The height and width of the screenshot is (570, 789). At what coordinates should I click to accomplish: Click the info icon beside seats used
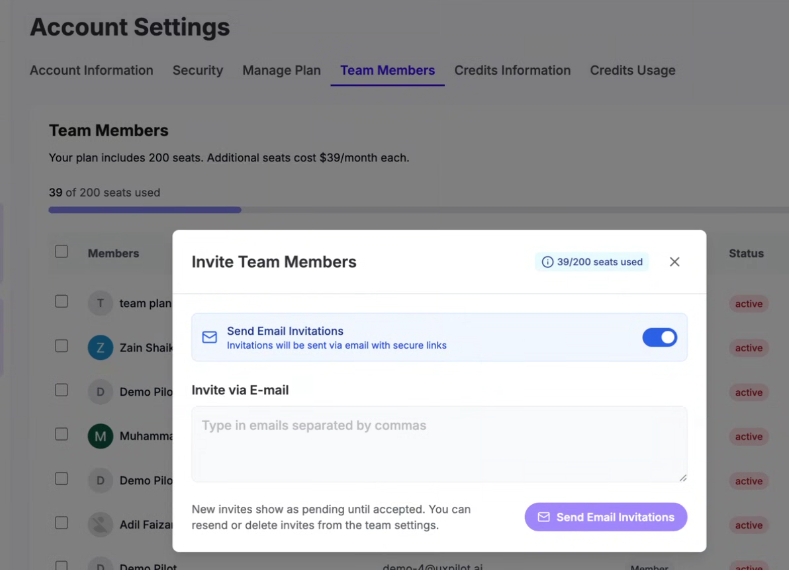(x=547, y=262)
